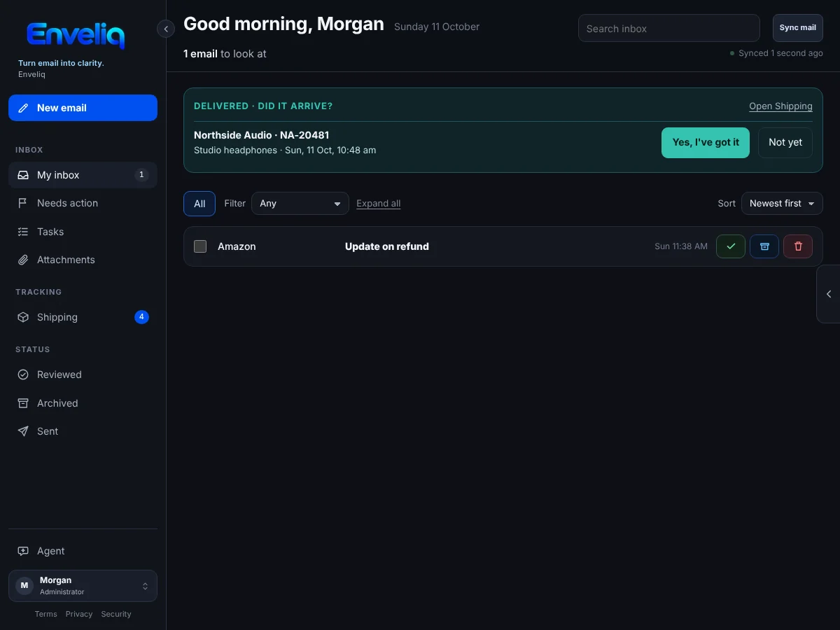Image resolution: width=840 pixels, height=630 pixels.
Task: Open the Sent folder
Action: click(x=83, y=431)
